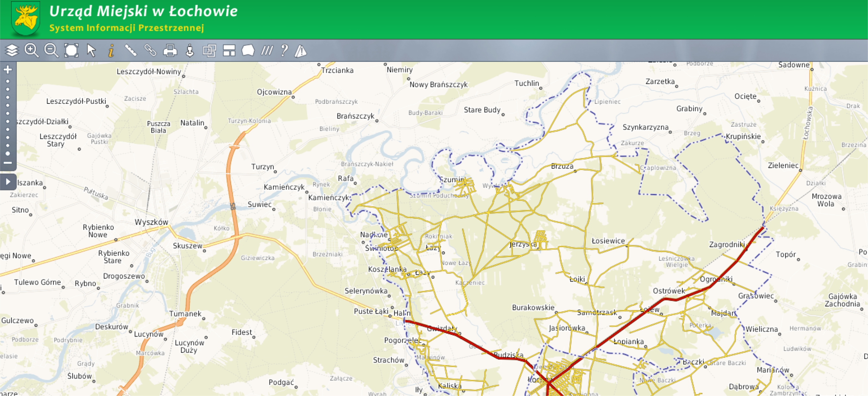Select the ruler measurement tool
This screenshot has height=396, width=868.
coord(131,51)
